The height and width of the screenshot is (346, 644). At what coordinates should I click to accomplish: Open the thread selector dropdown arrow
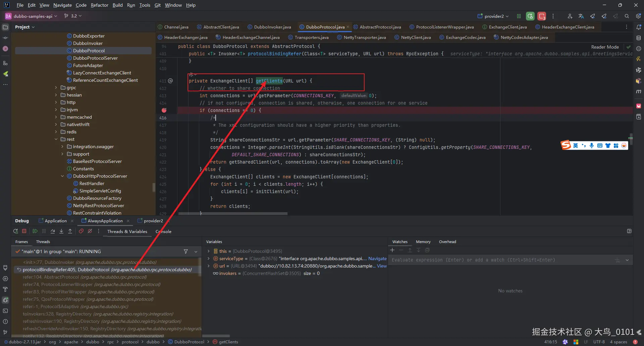196,251
